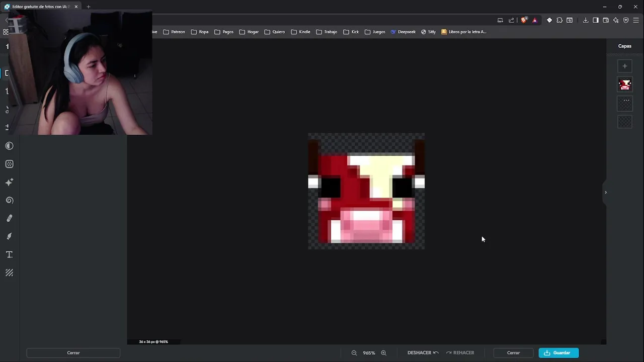The image size is (644, 362).
Task: Open the Libros por la letra A bookmark
Action: click(x=464, y=32)
